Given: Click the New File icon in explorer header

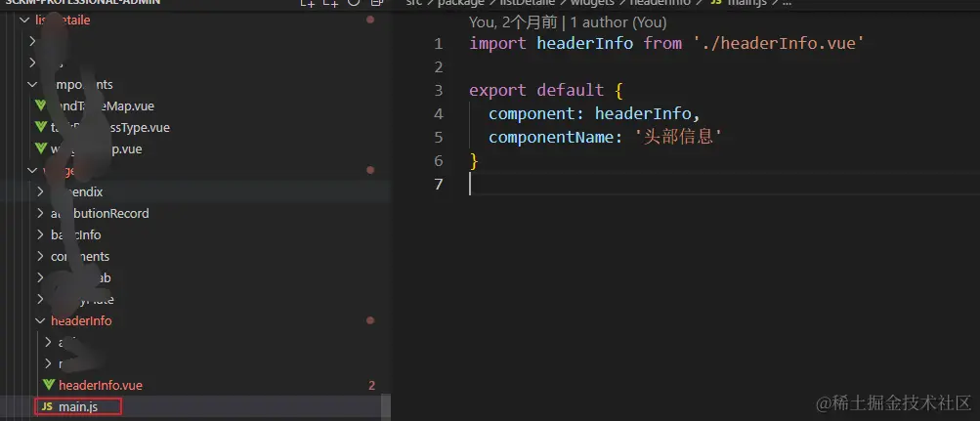Looking at the screenshot, I should pyautogui.click(x=307, y=3).
